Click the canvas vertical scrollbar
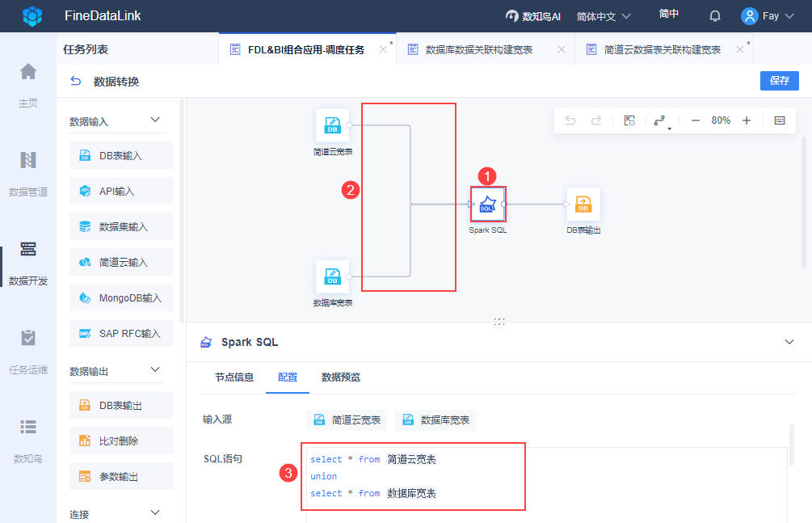Screen dimensions: 812x523 (804, 202)
